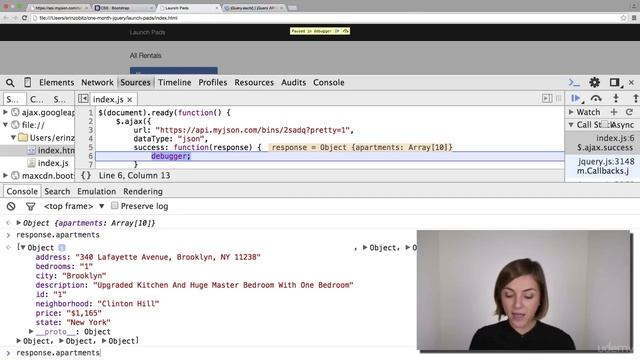Close the index.js editor tab
640x360 pixels.
pyautogui.click(x=130, y=100)
